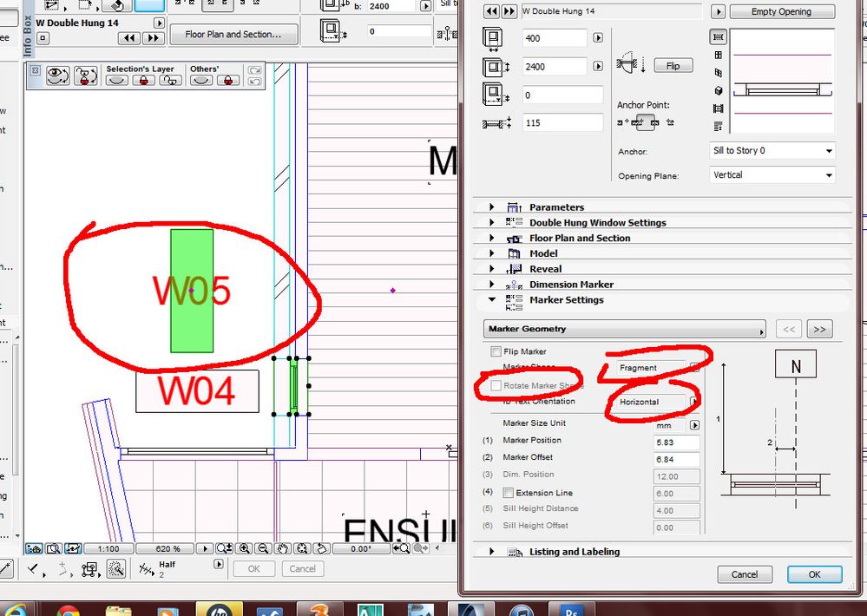
Task: Open W Double Hung 14 flyout arrow in Info Box
Action: pos(159,23)
